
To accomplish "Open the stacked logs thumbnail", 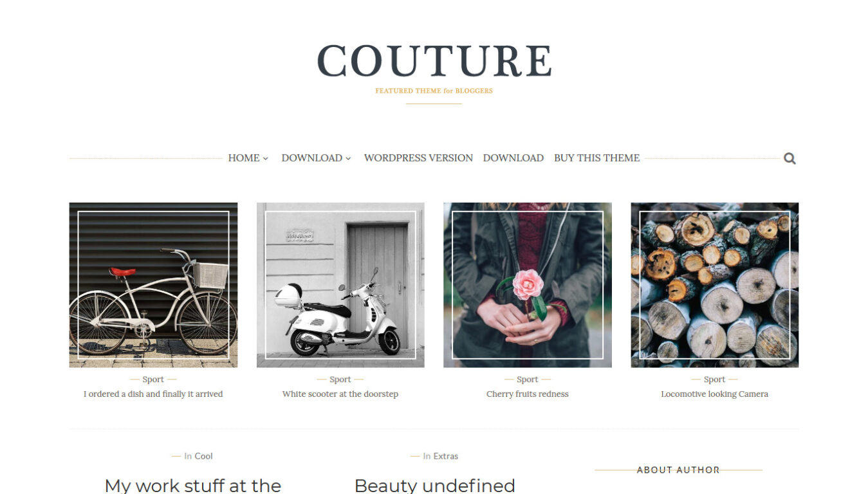I will pyautogui.click(x=715, y=285).
